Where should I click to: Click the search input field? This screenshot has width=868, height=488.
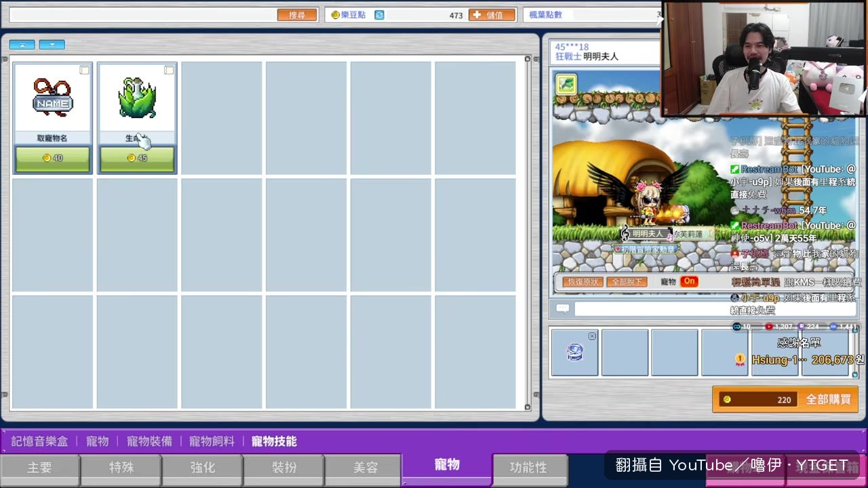pyautogui.click(x=142, y=15)
